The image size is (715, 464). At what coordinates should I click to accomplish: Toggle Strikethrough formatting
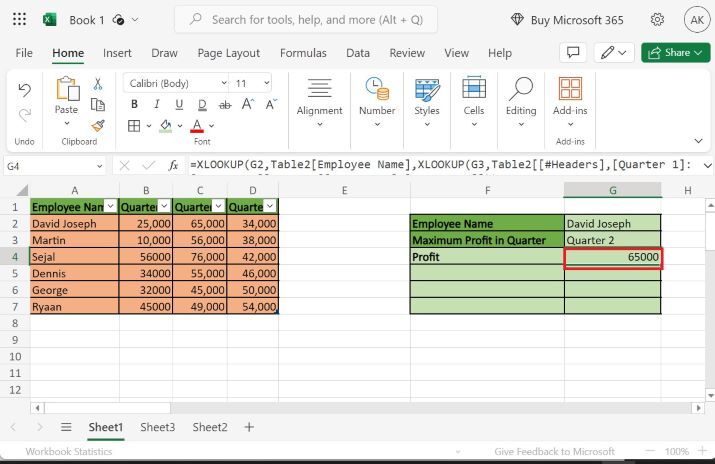coord(225,105)
